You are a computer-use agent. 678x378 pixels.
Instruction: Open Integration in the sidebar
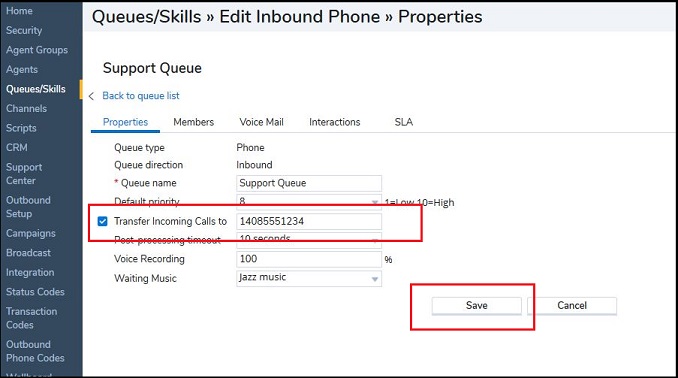tap(30, 273)
